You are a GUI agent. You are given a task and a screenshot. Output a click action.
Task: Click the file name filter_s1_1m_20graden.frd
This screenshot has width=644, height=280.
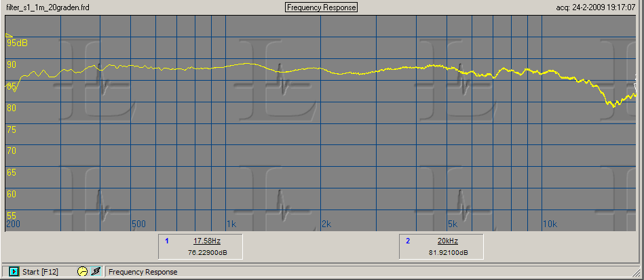46,7
